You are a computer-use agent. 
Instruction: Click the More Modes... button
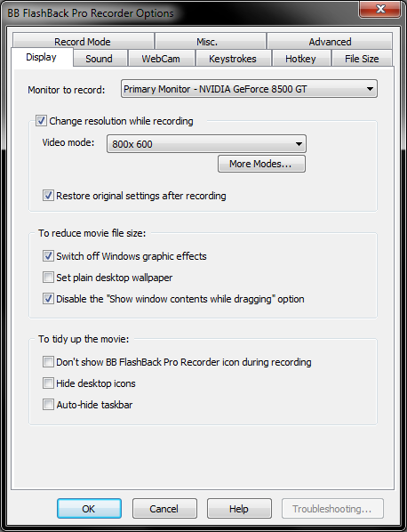[261, 164]
